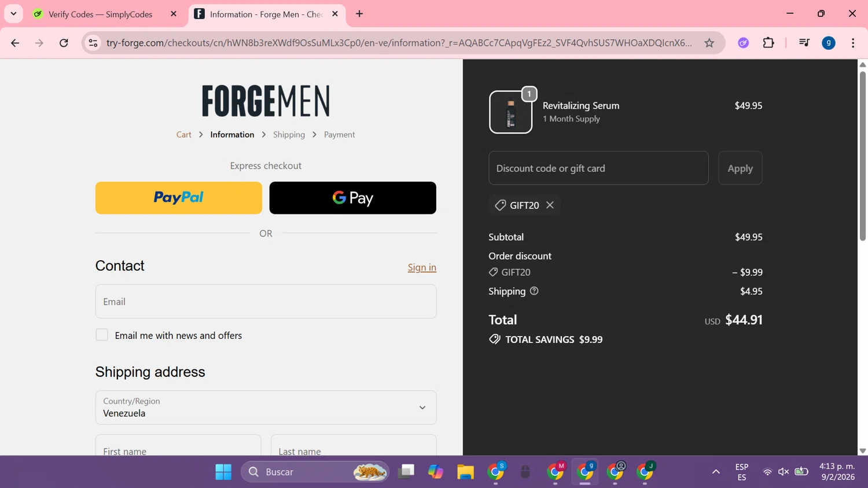This screenshot has width=868, height=488.
Task: Click the scrollbar down arrow
Action: pyautogui.click(x=862, y=450)
